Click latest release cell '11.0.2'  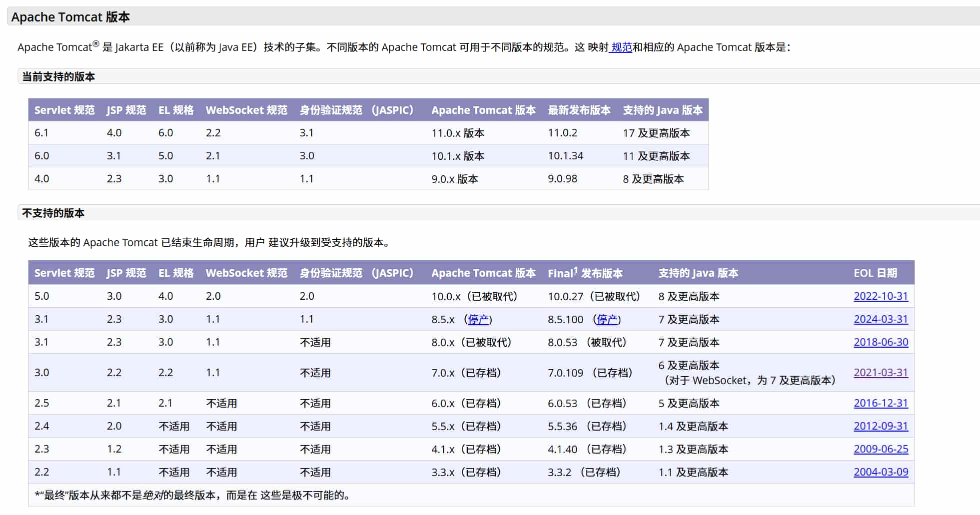coord(562,133)
